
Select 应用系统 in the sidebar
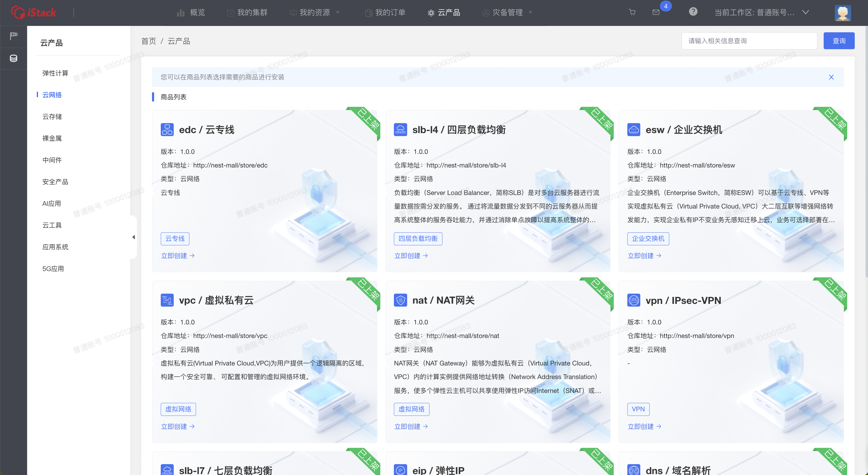pyautogui.click(x=55, y=247)
